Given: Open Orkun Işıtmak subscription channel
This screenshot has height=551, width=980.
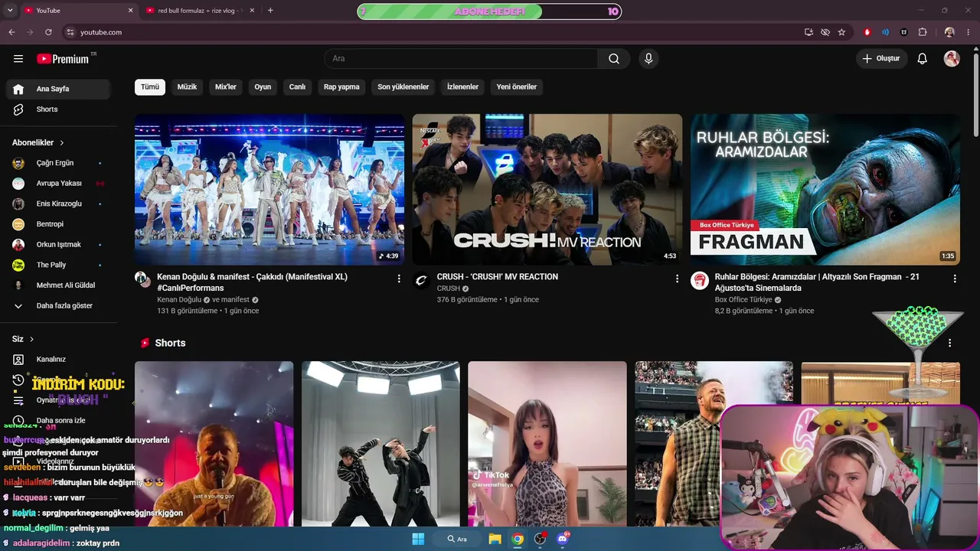Looking at the screenshot, I should coord(59,245).
